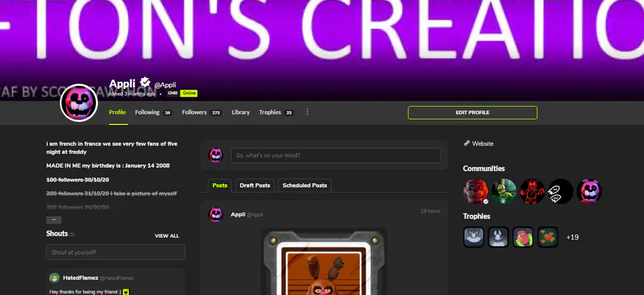
Task: Click the EDIT PROFILE button
Action: pyautogui.click(x=472, y=112)
